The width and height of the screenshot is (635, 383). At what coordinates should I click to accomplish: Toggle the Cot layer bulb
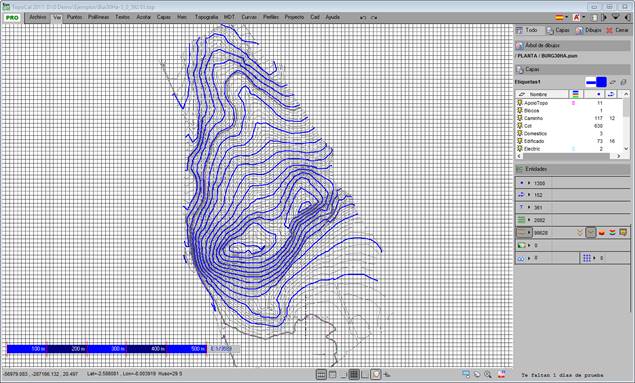click(x=520, y=126)
